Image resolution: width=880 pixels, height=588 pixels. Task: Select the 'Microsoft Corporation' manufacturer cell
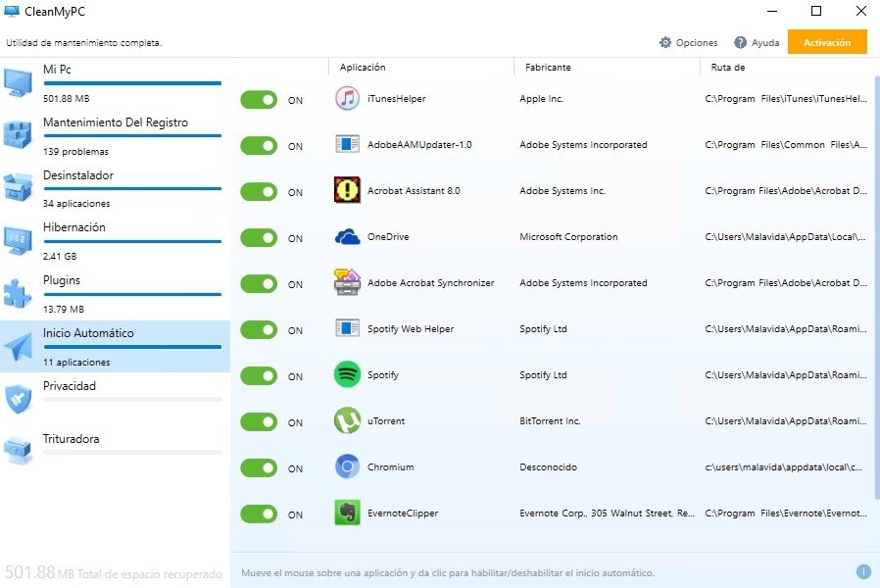568,237
